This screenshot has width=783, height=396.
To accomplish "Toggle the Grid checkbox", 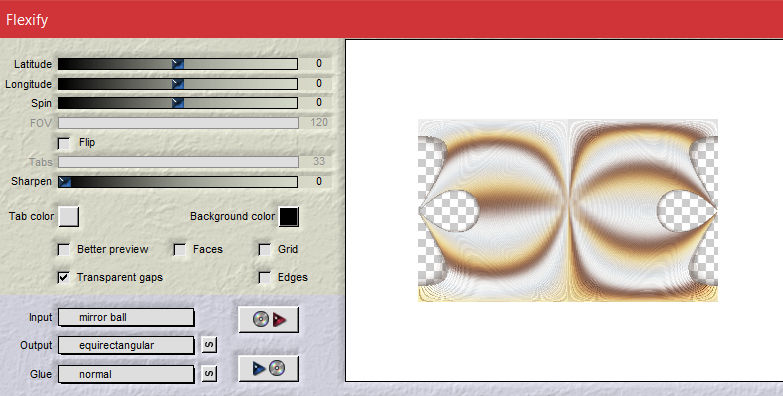I will pyautogui.click(x=265, y=250).
